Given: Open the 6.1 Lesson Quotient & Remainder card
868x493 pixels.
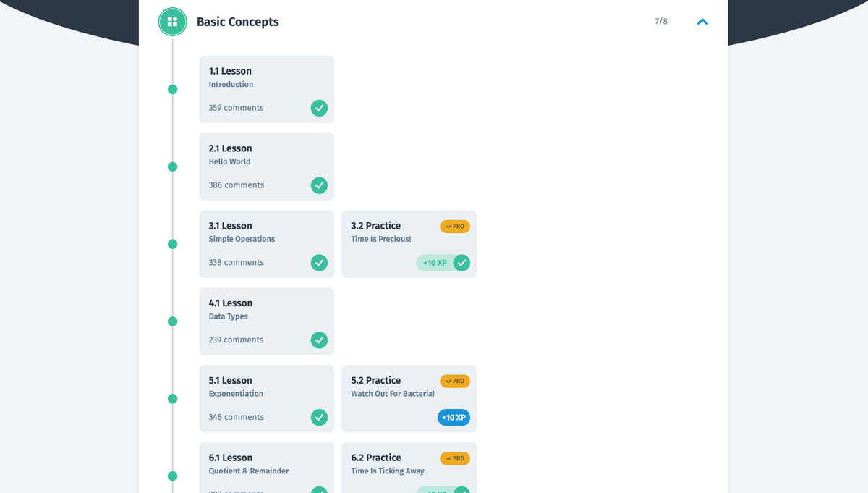Looking at the screenshot, I should [267, 468].
